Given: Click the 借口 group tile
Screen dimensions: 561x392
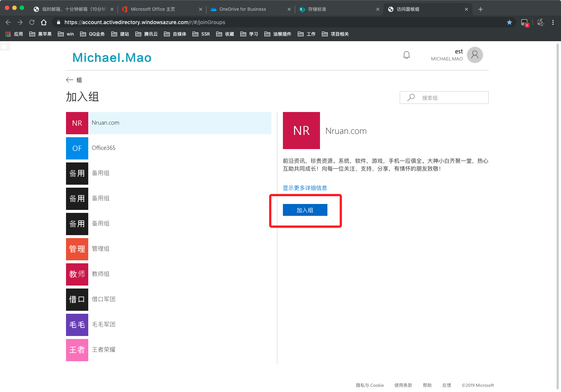Looking at the screenshot, I should point(77,300).
